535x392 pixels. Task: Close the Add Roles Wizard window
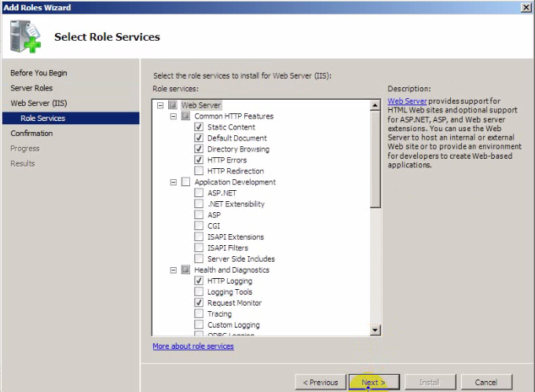point(526,7)
